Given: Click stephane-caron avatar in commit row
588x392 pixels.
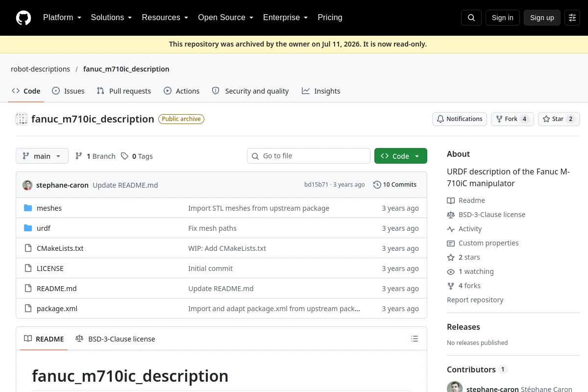Looking at the screenshot, I should click(x=27, y=185).
